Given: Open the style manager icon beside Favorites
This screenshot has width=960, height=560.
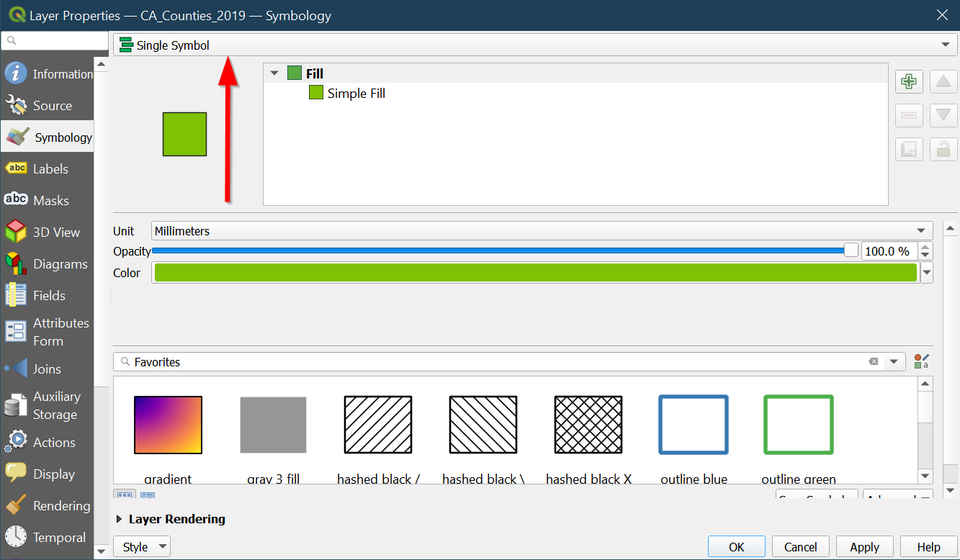Looking at the screenshot, I should pyautogui.click(x=921, y=361).
